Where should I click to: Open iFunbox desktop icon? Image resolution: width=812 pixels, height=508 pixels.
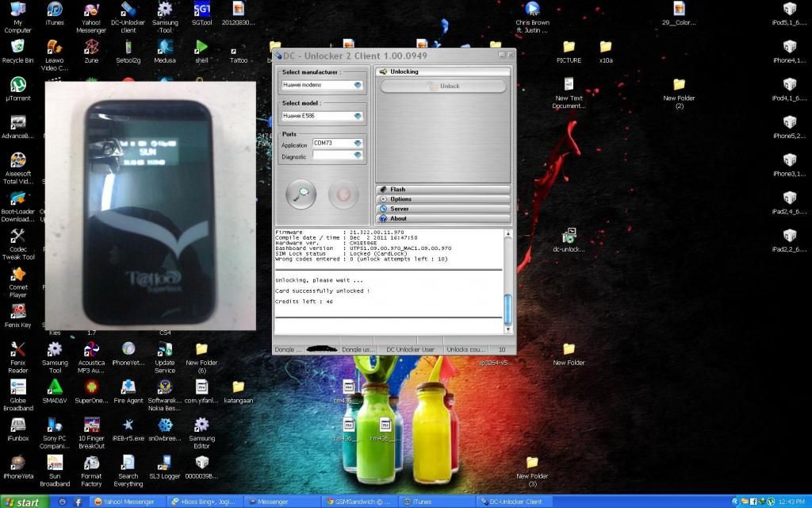click(x=17, y=429)
